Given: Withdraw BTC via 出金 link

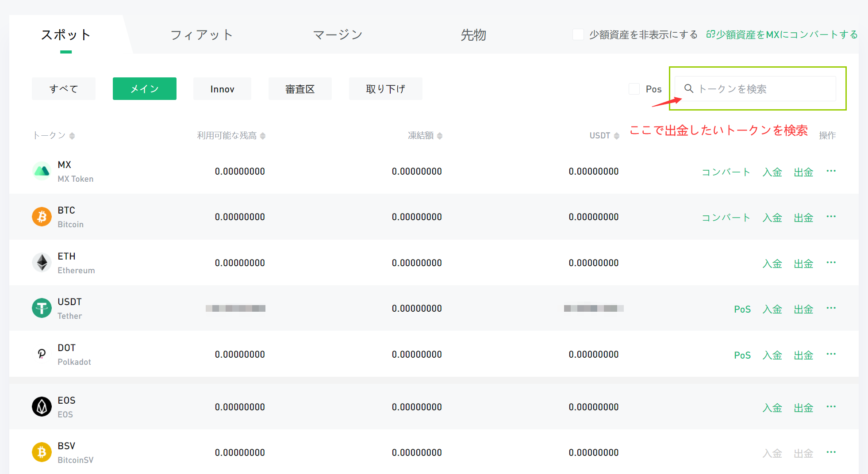Looking at the screenshot, I should coord(803,218).
